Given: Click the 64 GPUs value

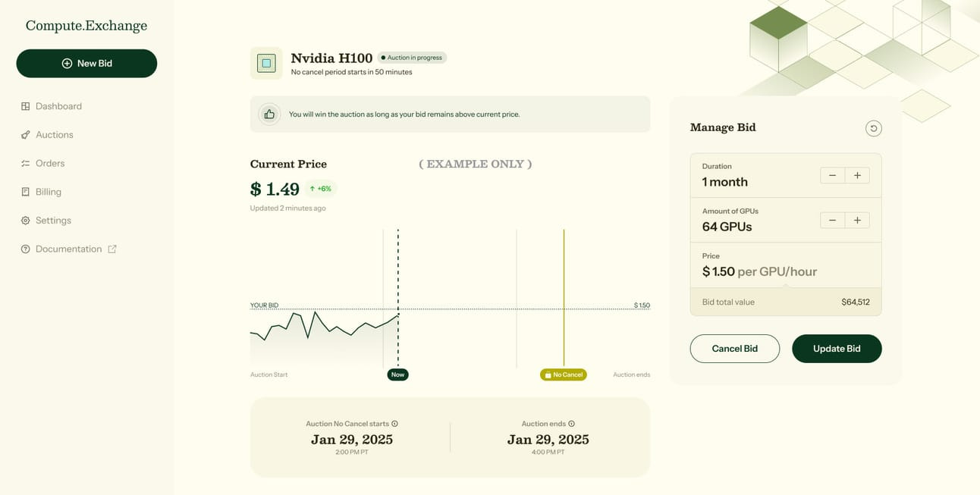Looking at the screenshot, I should pos(727,227).
